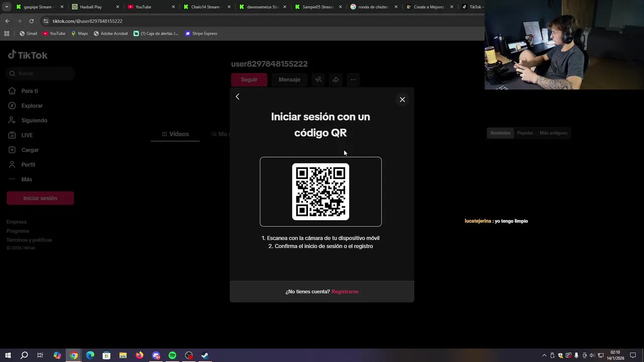
Task: Go back using the dialog's left arrow
Action: click(237, 97)
